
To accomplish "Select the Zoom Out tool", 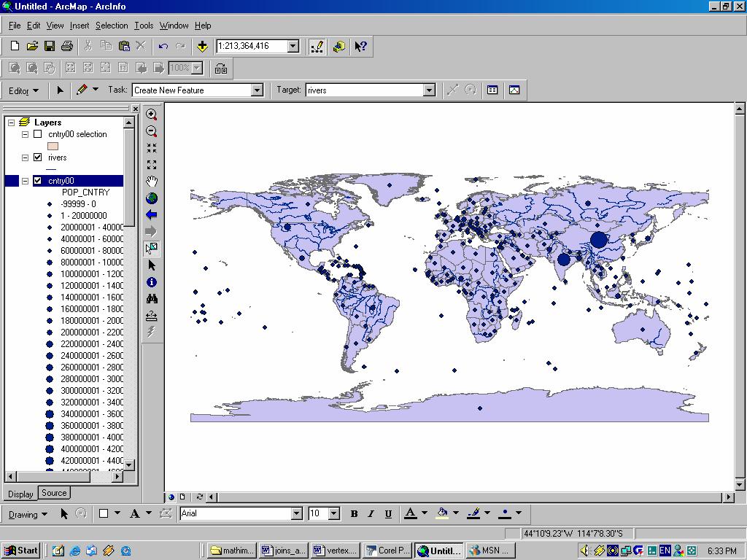I will [x=152, y=131].
